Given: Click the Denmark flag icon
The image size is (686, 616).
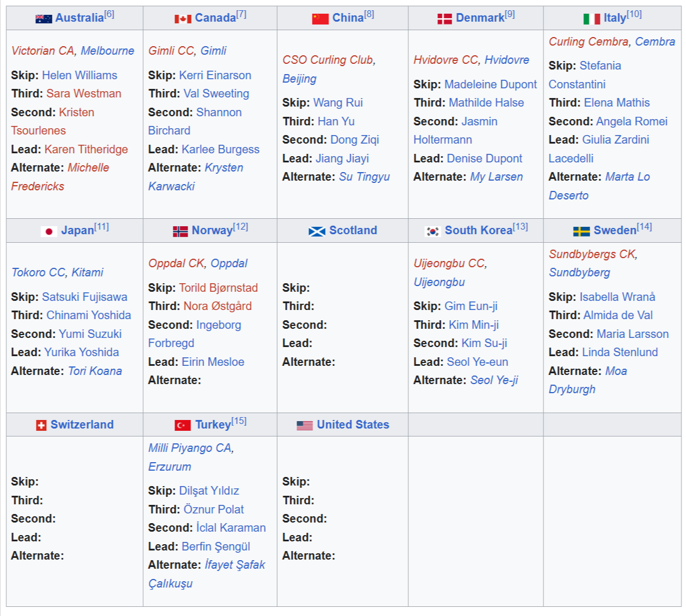Looking at the screenshot, I should click(x=445, y=19).
